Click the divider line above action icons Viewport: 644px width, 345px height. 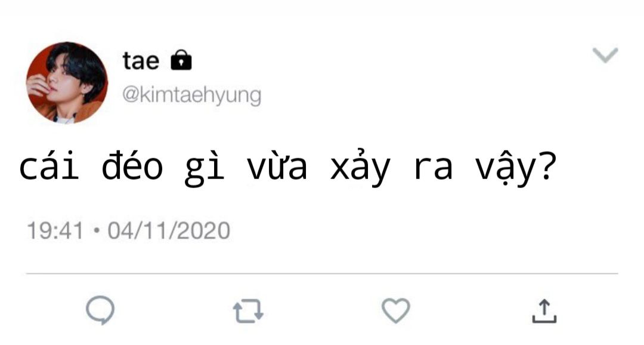[x=322, y=273]
